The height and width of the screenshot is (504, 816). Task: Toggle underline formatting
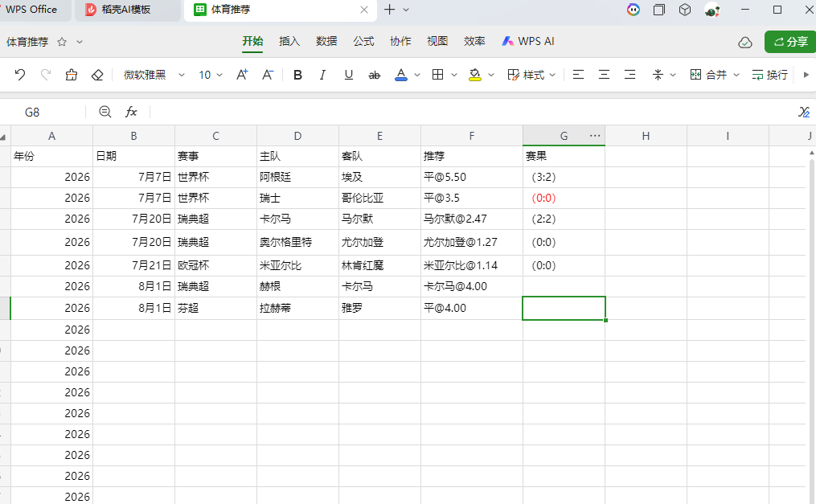(x=349, y=75)
